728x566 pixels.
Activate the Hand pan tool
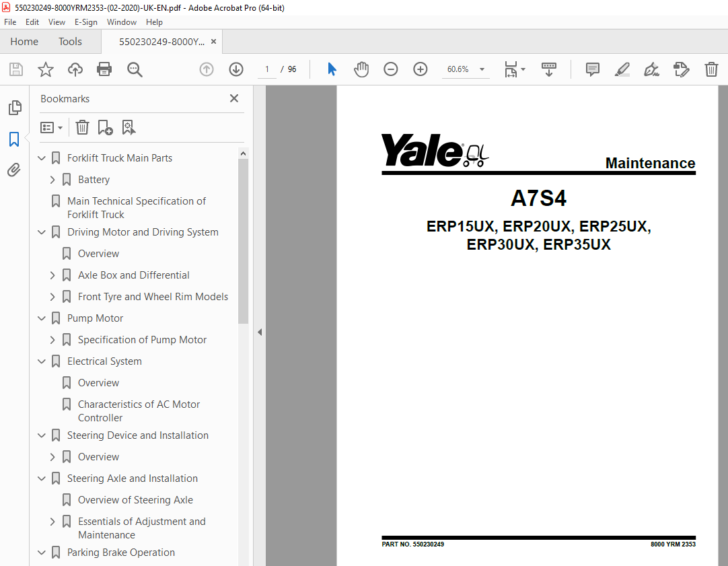pyautogui.click(x=361, y=69)
